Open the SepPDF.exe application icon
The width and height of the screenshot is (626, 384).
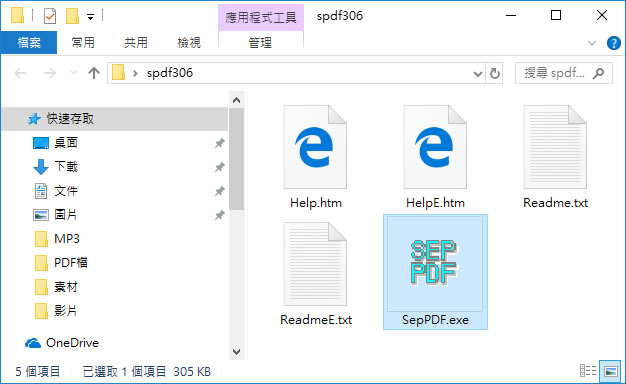(x=434, y=262)
